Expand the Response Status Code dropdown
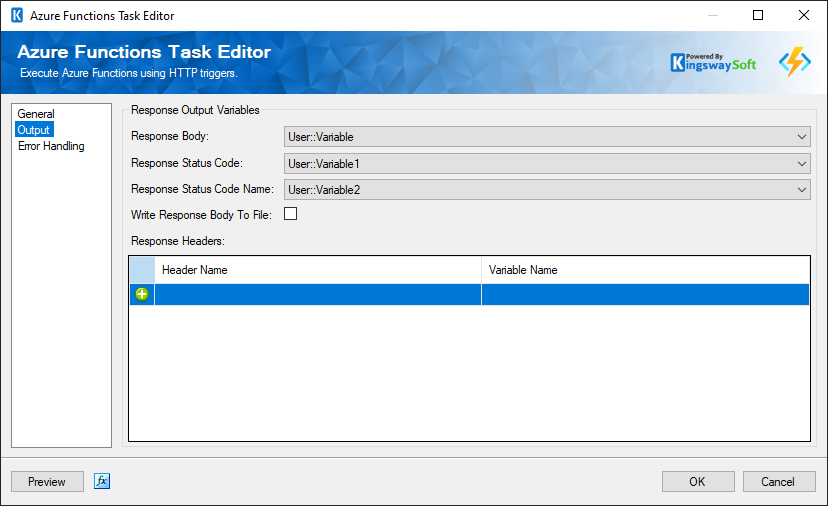828x506 pixels. [547, 164]
